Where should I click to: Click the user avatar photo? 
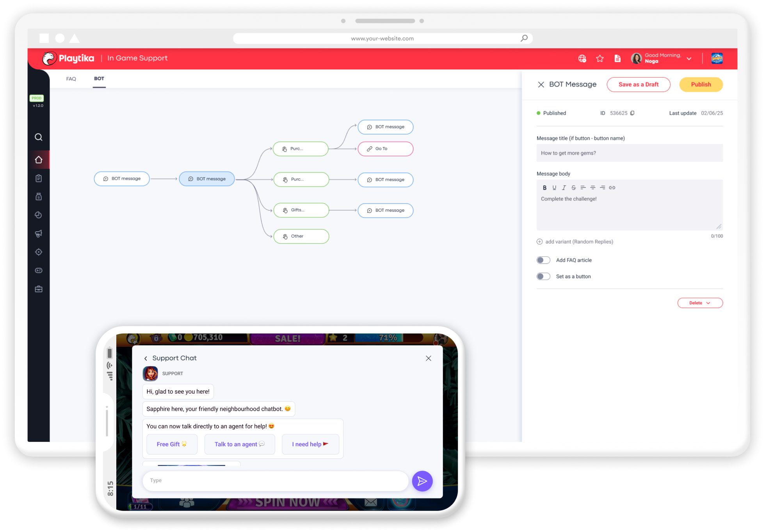(636, 59)
